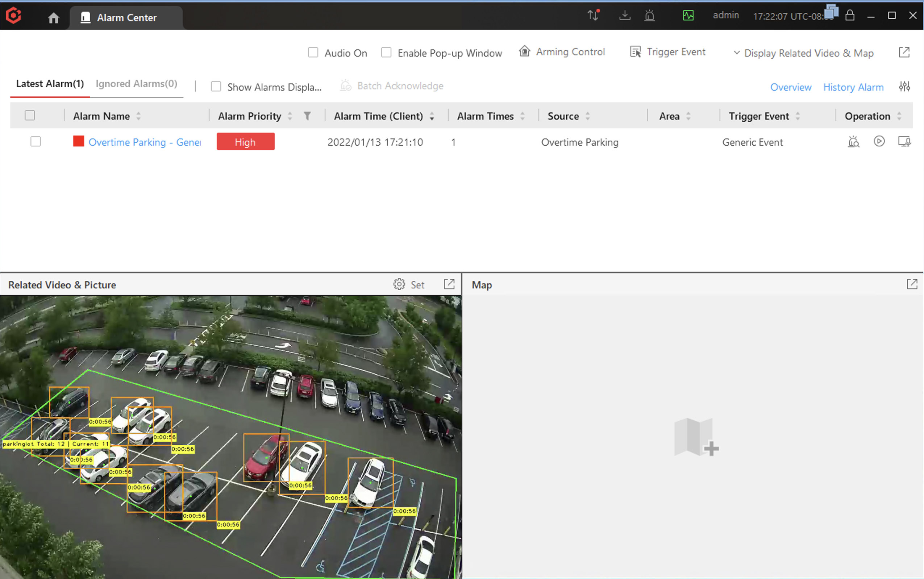Select the Alarm Center tab
The image size is (924, 579).
pyautogui.click(x=126, y=18)
